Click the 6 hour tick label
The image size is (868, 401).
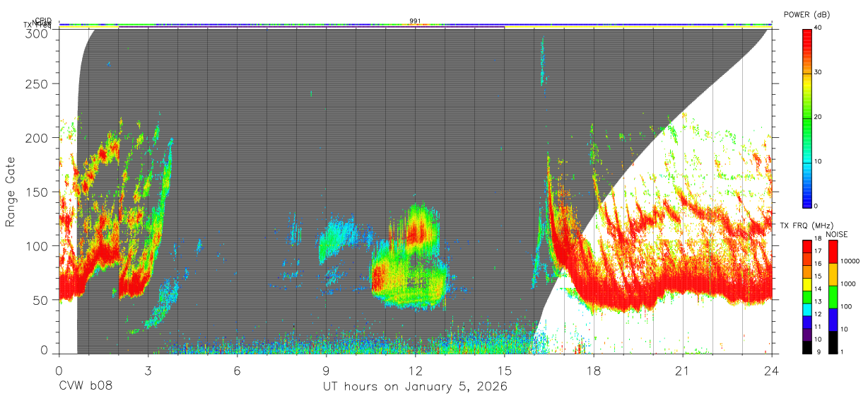pos(237,369)
